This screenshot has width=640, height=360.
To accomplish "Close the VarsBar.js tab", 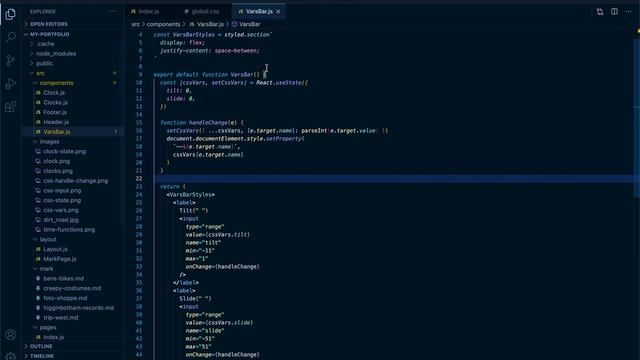I will 278,12.
